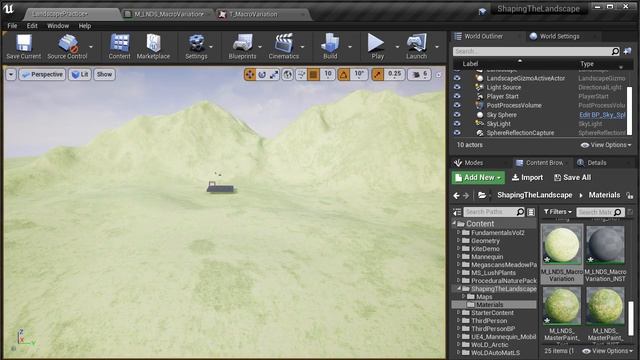The height and width of the screenshot is (360, 640).
Task: Toggle the sources panel icon
Action: [457, 212]
